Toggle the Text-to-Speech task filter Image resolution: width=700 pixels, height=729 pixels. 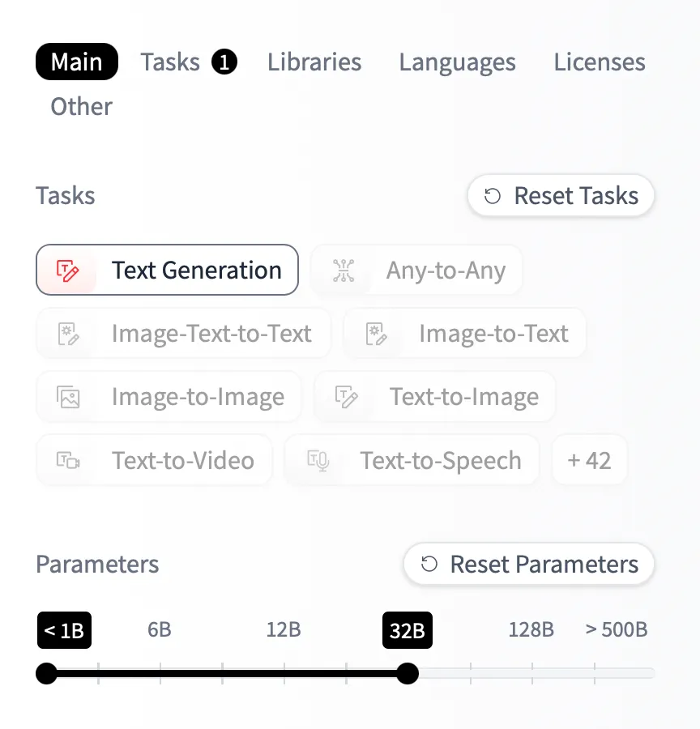[x=440, y=461]
